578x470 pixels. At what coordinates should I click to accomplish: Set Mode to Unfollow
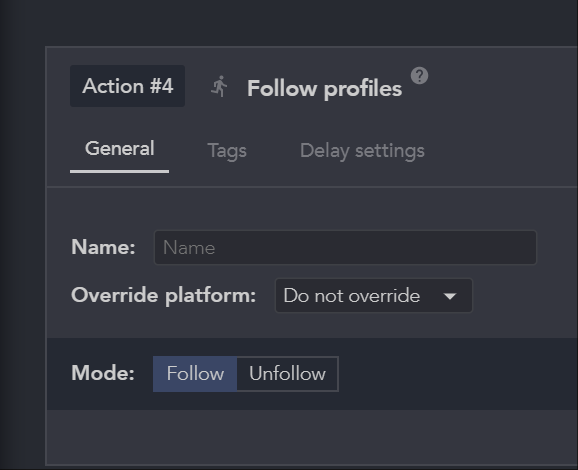pyautogui.click(x=288, y=374)
